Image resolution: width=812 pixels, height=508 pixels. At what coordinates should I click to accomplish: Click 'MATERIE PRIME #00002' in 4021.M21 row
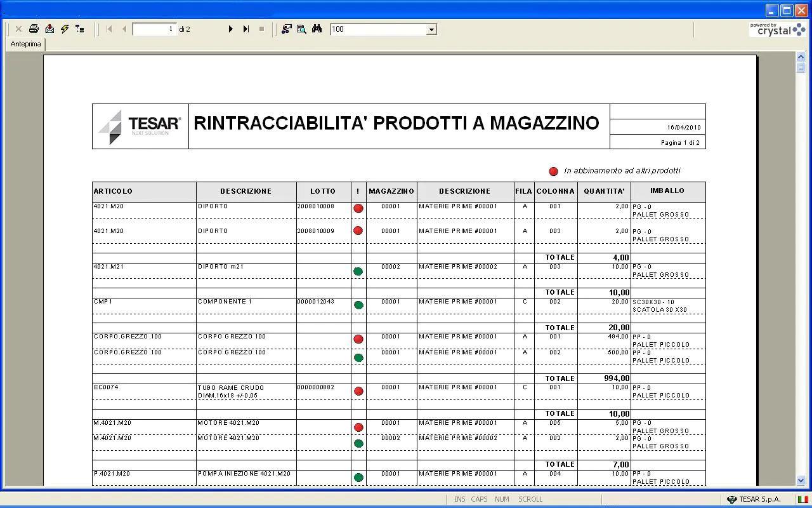point(458,267)
